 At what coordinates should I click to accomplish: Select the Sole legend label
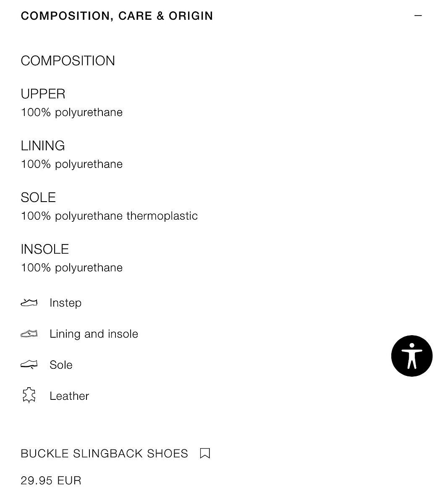(61, 365)
